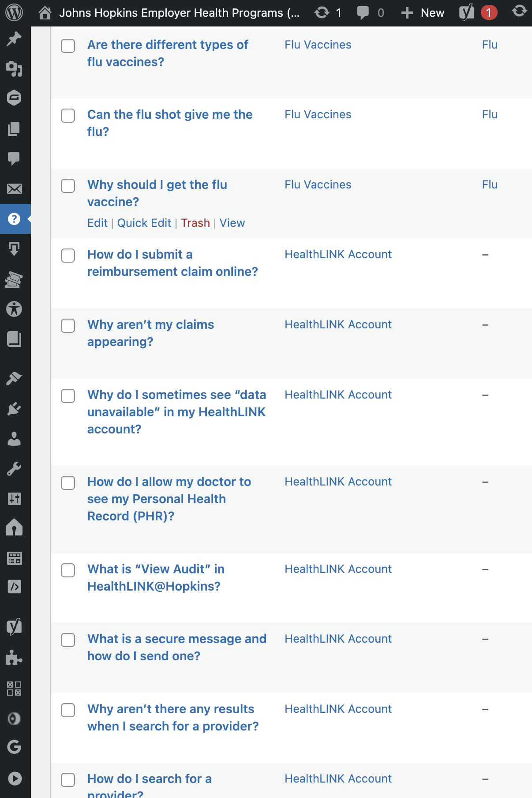
Task: Check the 'Why aren't my claims appearing?' row
Action: pos(68,326)
